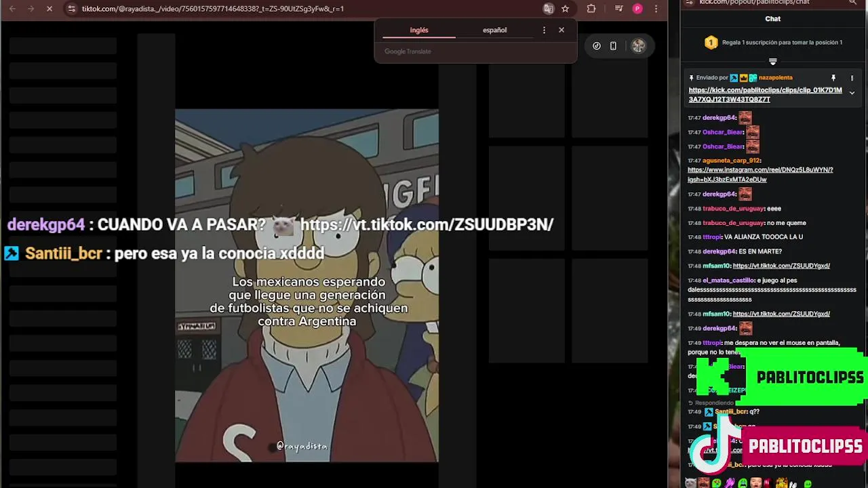Viewport: 868px width, 488px height.
Task: Click the TikTok URL in the address bar
Action: click(212, 9)
